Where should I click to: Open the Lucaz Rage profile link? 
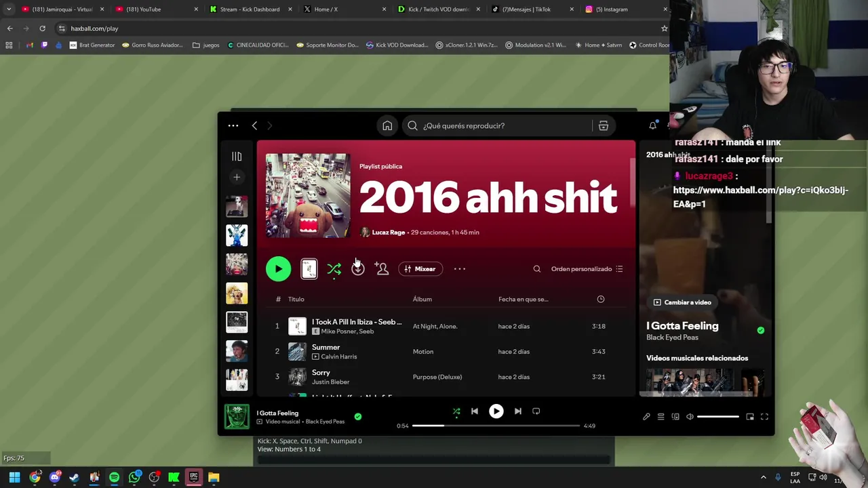(388, 232)
